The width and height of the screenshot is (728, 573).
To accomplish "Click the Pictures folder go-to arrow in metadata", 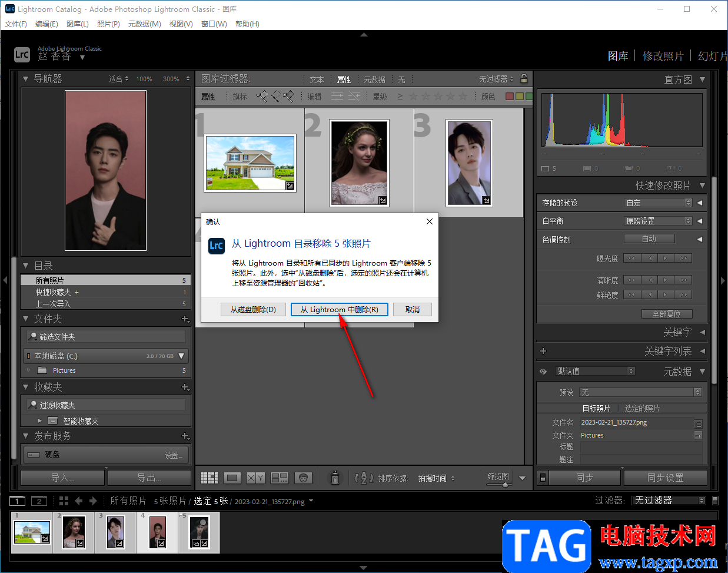I will (698, 435).
